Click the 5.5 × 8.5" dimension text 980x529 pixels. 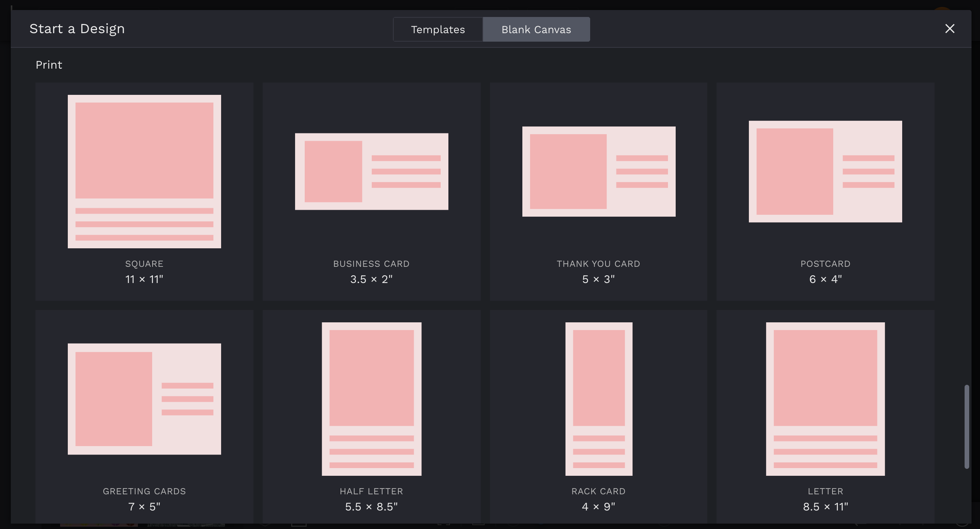[371, 507]
